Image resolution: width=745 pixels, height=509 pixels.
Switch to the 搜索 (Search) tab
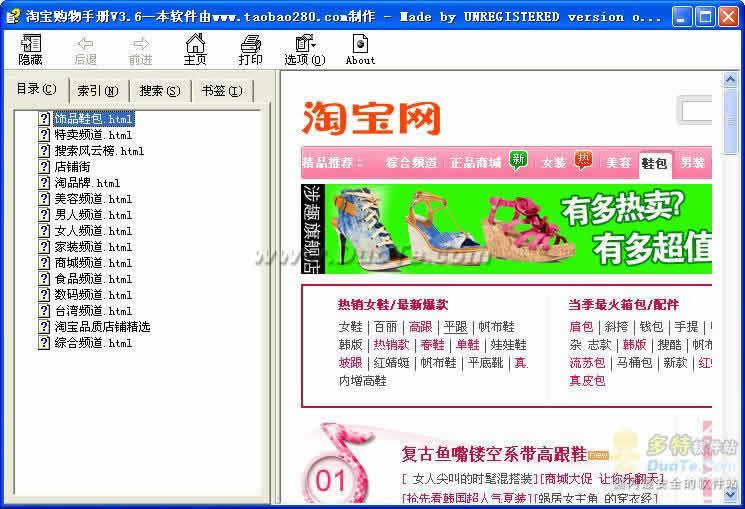click(160, 90)
